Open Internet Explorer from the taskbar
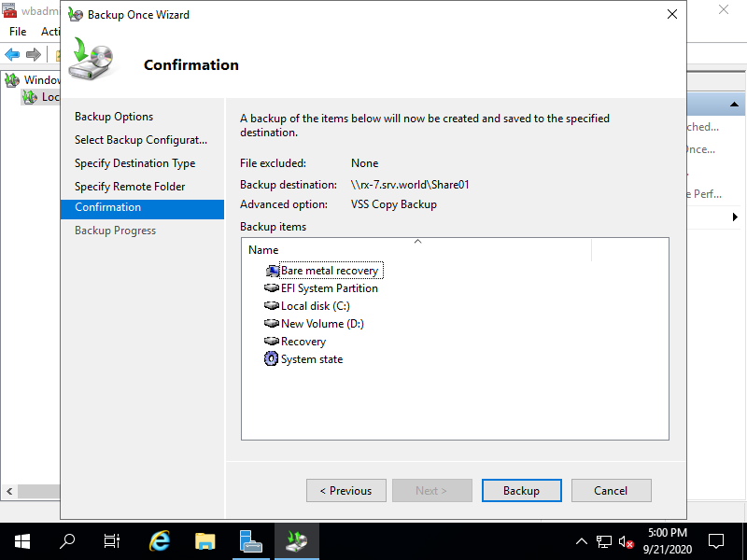 coord(159,540)
